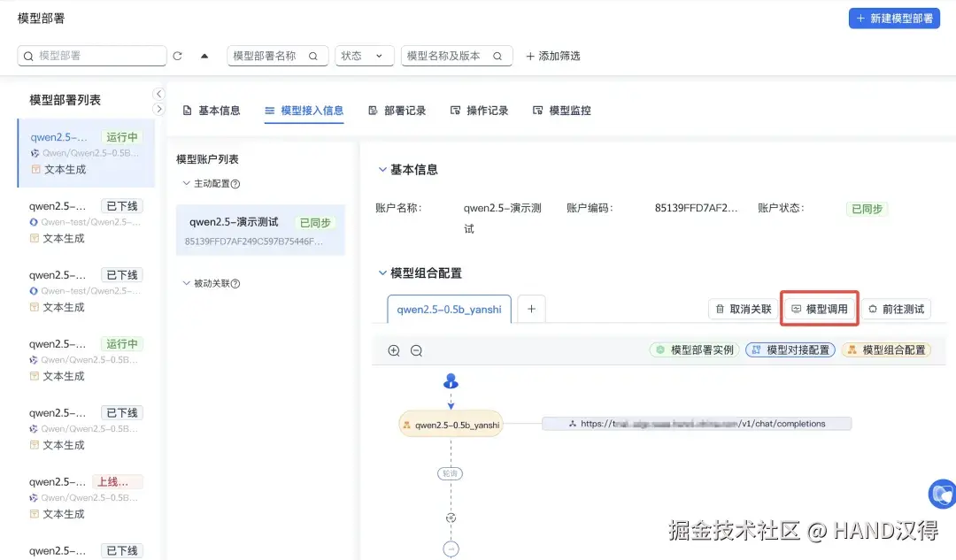Click the refresh icon beside search box
Viewport: 956px width, 560px height.
tap(177, 56)
